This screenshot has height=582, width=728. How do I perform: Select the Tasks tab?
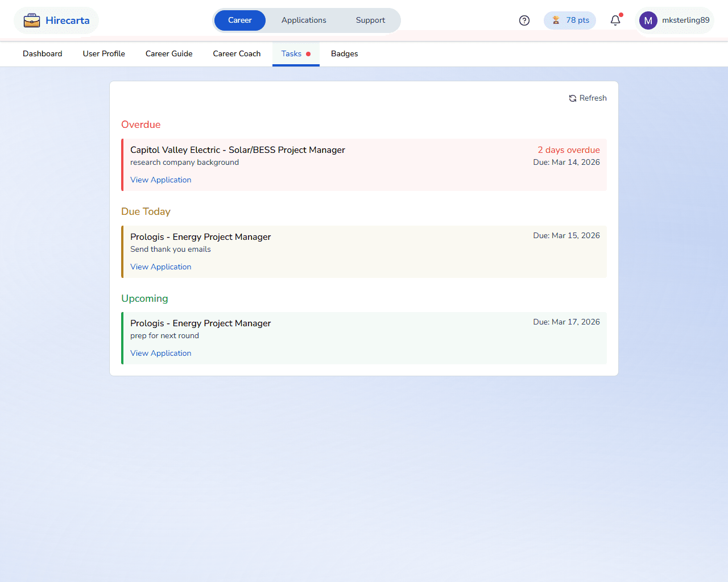tap(292, 54)
